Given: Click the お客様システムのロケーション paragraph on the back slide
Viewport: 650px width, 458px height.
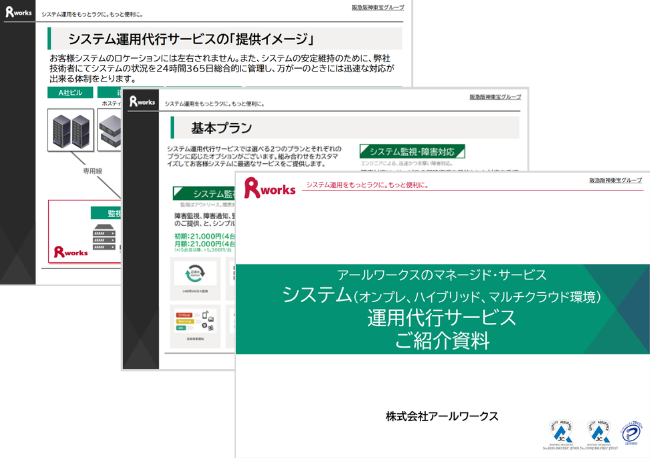Looking at the screenshot, I should point(222,68).
